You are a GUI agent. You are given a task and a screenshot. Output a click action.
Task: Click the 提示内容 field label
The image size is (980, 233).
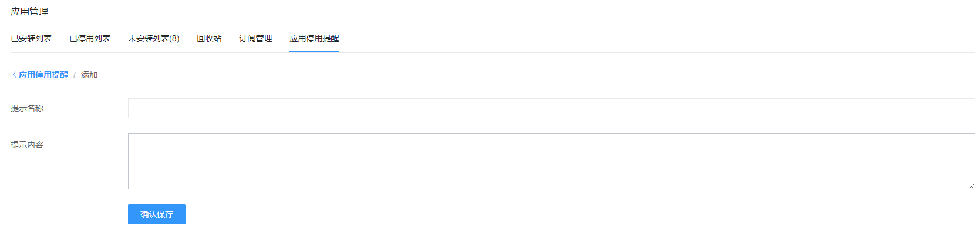[27, 145]
